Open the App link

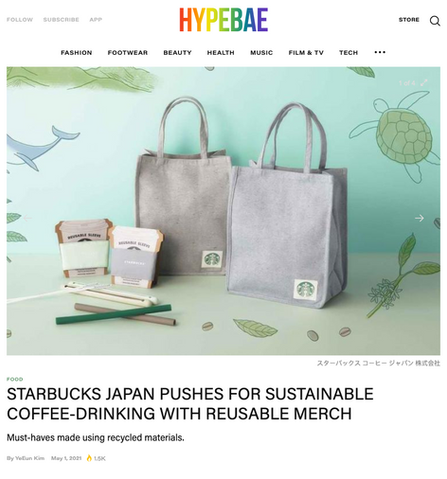tap(96, 20)
